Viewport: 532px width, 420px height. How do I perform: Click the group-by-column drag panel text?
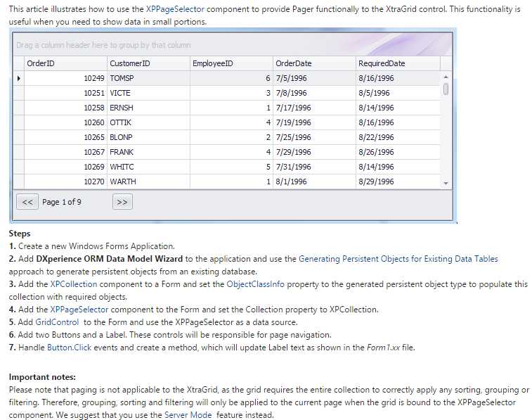point(103,45)
